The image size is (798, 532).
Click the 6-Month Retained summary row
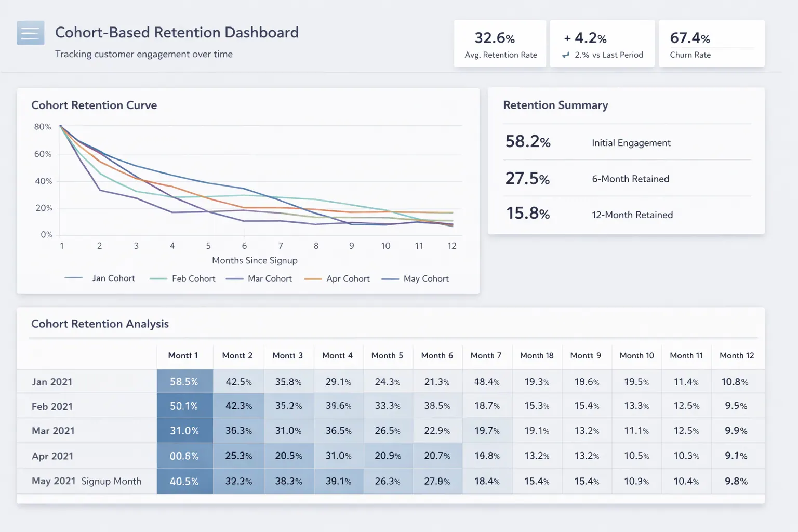[x=626, y=178]
